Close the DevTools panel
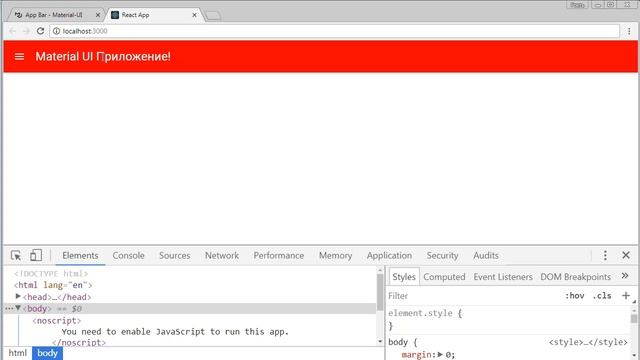The image size is (640, 360). 626,256
